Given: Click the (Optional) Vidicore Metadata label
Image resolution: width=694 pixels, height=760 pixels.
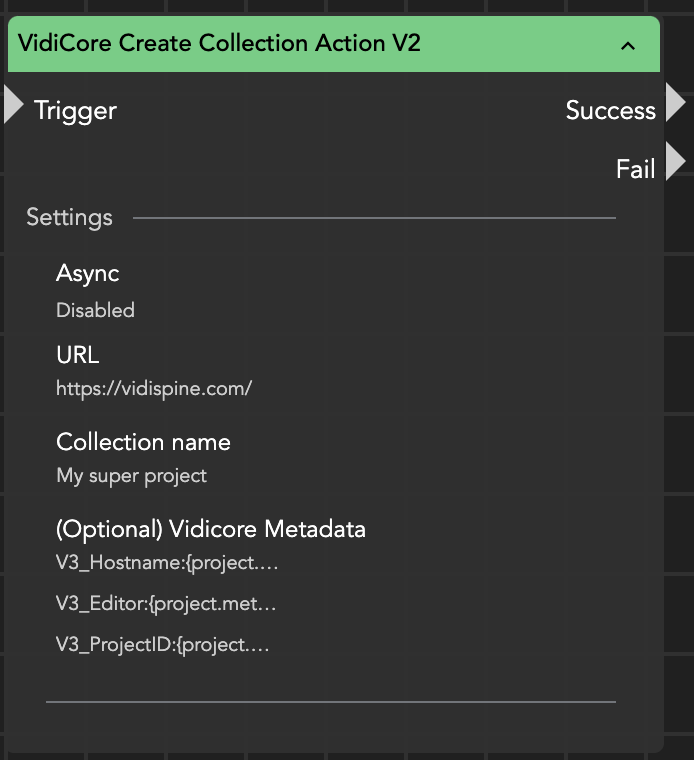Looking at the screenshot, I should pos(211,529).
